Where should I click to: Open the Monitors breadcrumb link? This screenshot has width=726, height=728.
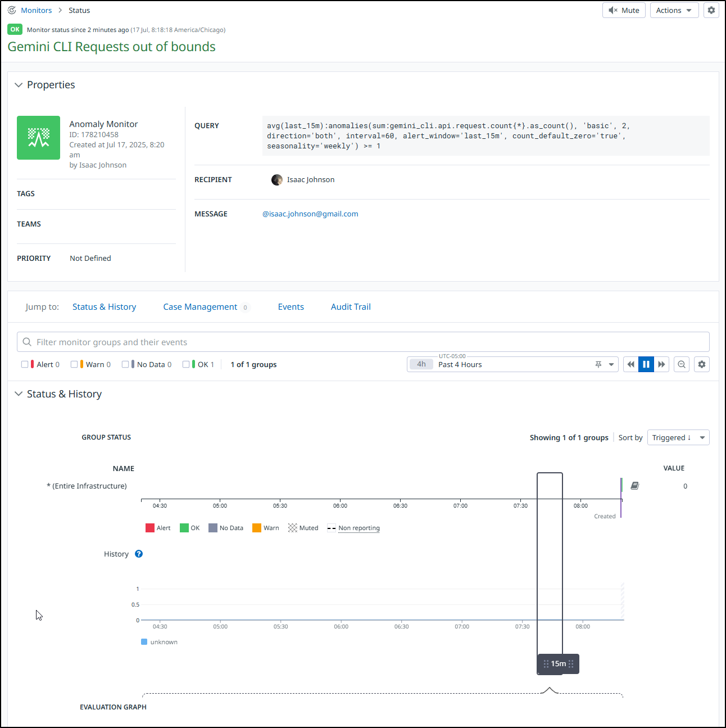pos(37,10)
